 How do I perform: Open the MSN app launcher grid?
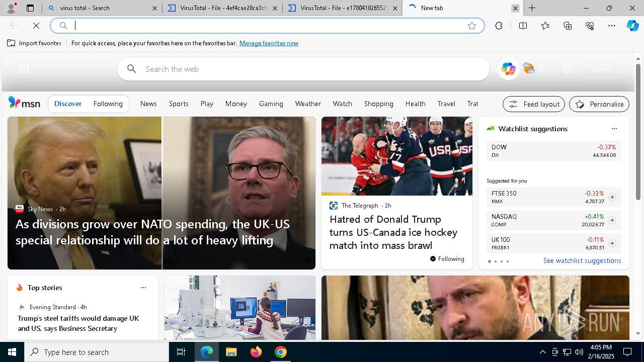point(24,69)
